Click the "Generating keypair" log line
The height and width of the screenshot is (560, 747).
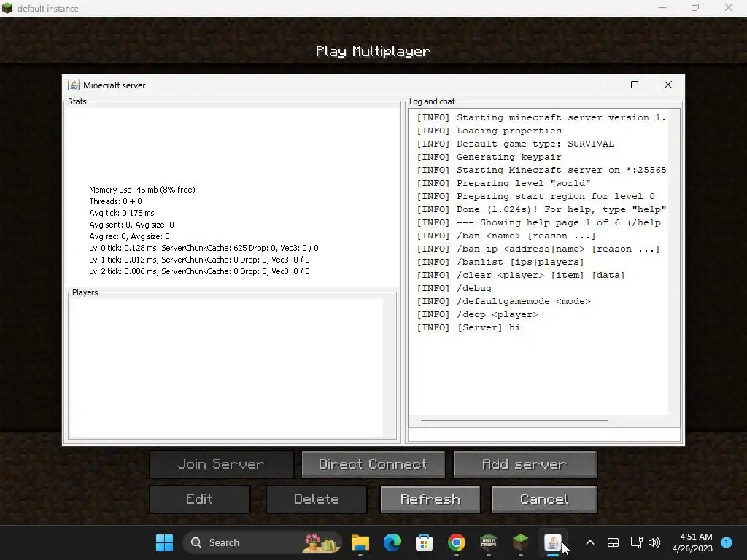point(489,157)
